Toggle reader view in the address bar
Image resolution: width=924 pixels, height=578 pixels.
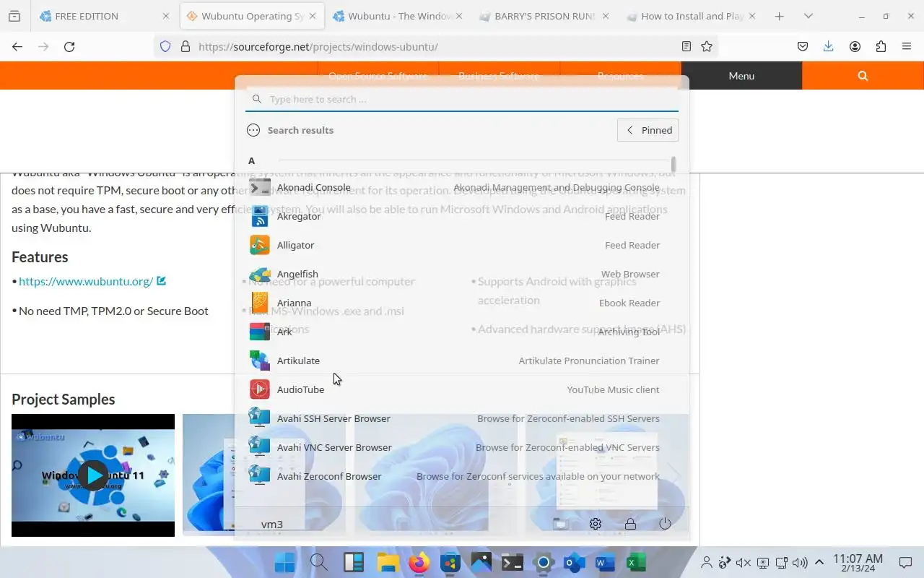[x=687, y=46]
